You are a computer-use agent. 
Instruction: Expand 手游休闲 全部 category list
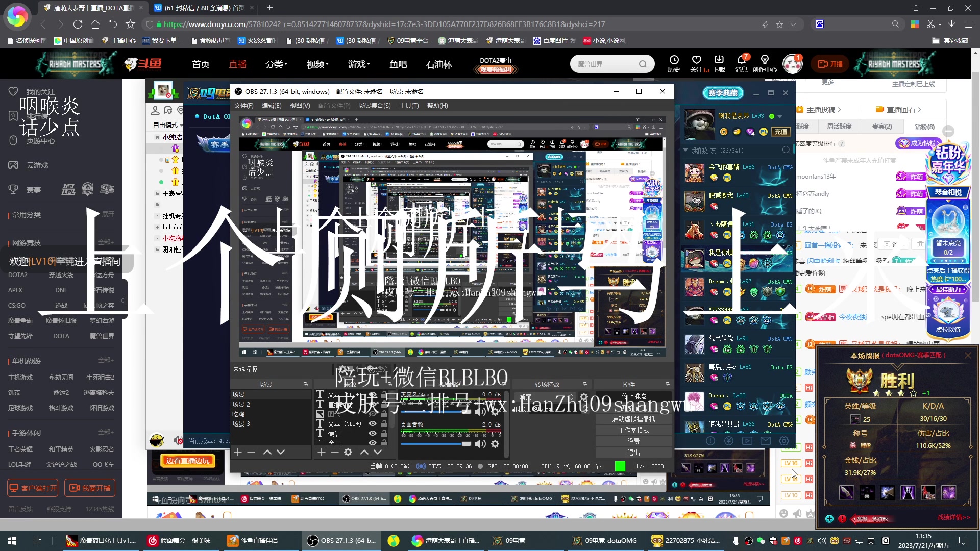pyautogui.click(x=106, y=432)
